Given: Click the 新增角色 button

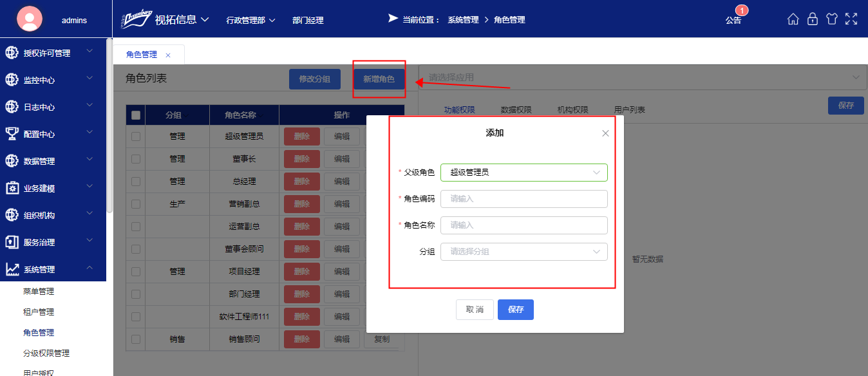Looking at the screenshot, I should click(379, 79).
